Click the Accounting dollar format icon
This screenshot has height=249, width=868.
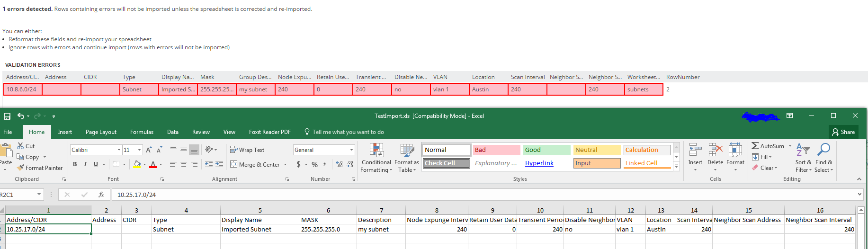(x=298, y=164)
